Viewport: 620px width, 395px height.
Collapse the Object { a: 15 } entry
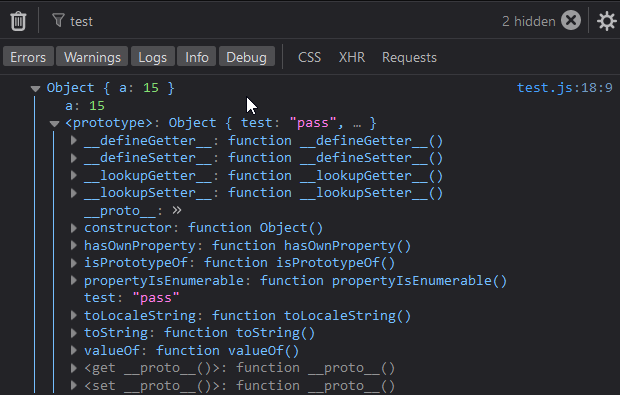36,89
